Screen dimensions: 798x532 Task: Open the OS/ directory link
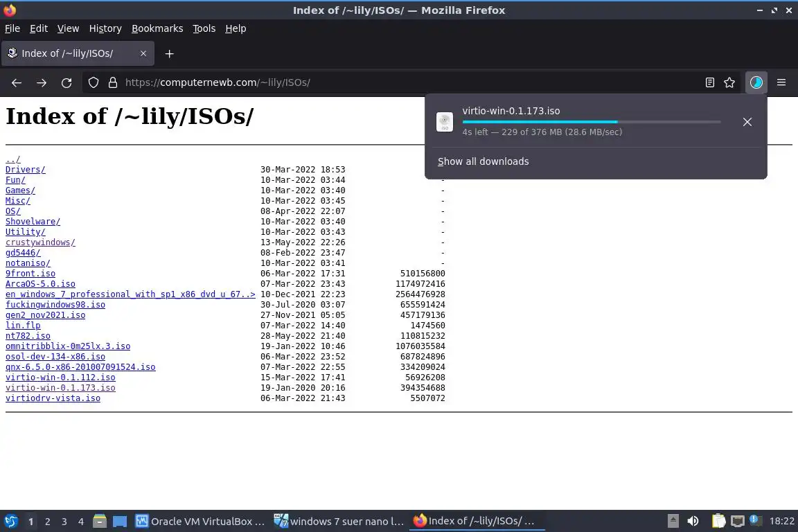point(12,211)
